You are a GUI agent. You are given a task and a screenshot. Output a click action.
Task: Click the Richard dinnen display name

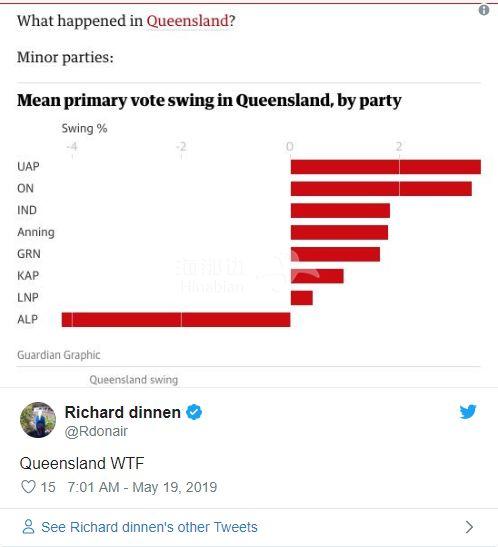(123, 412)
